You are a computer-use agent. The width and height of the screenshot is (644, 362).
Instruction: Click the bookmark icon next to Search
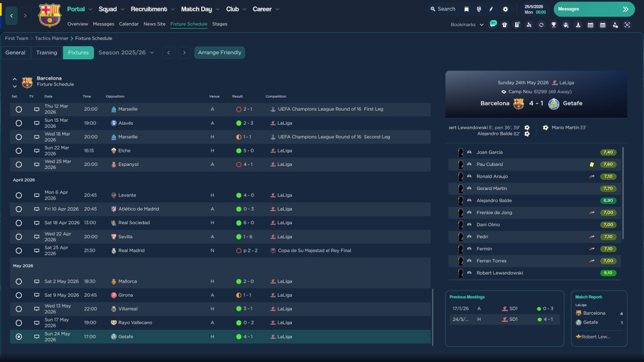pyautogui.click(x=466, y=9)
